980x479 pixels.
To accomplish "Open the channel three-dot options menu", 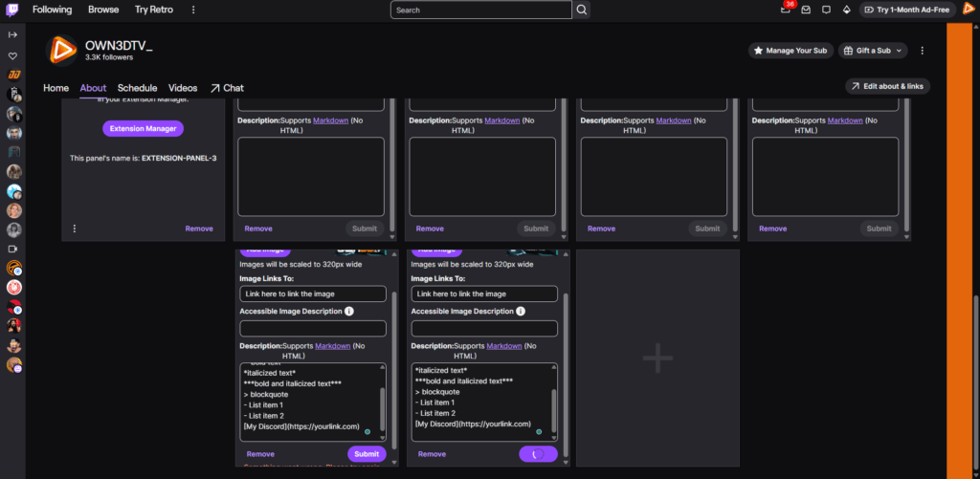I will 922,50.
